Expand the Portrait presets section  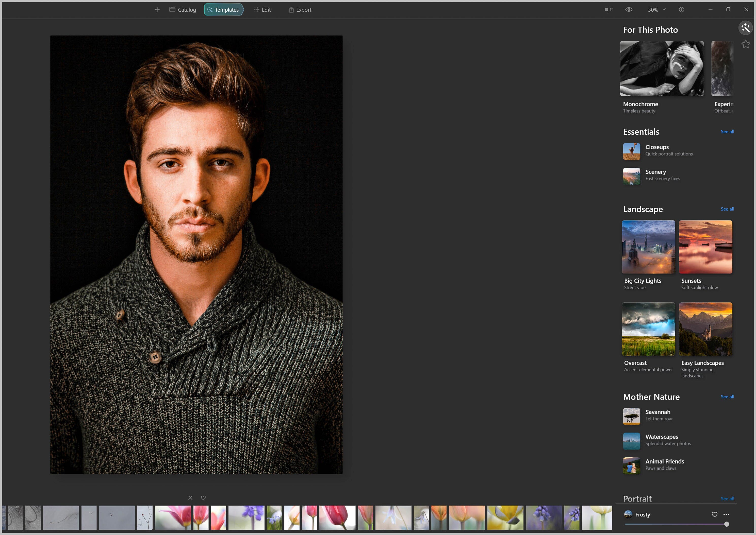tap(727, 498)
